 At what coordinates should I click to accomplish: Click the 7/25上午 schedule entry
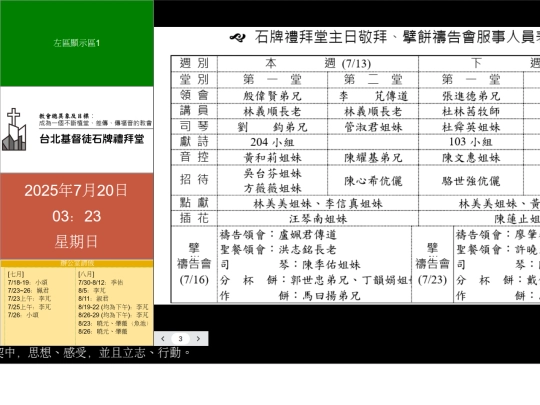[29, 307]
